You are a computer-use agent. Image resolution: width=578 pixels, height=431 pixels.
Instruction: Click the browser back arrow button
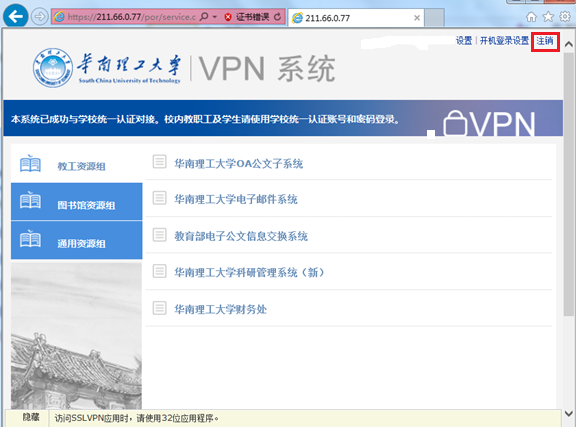pos(15,16)
